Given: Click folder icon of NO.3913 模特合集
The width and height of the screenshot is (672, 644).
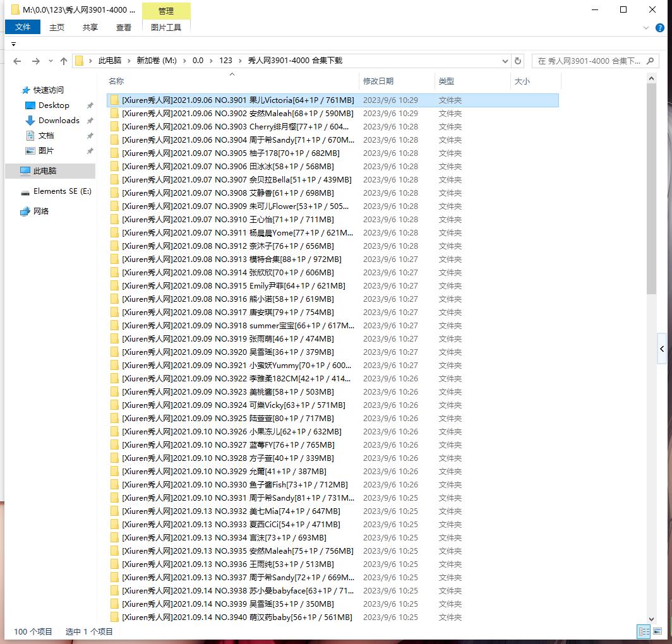Looking at the screenshot, I should (x=114, y=259).
